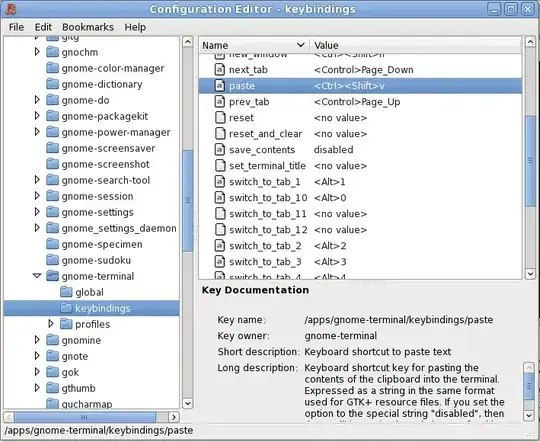Open the Edit menu
Viewport: 540px width, 442px height.
coord(43,27)
